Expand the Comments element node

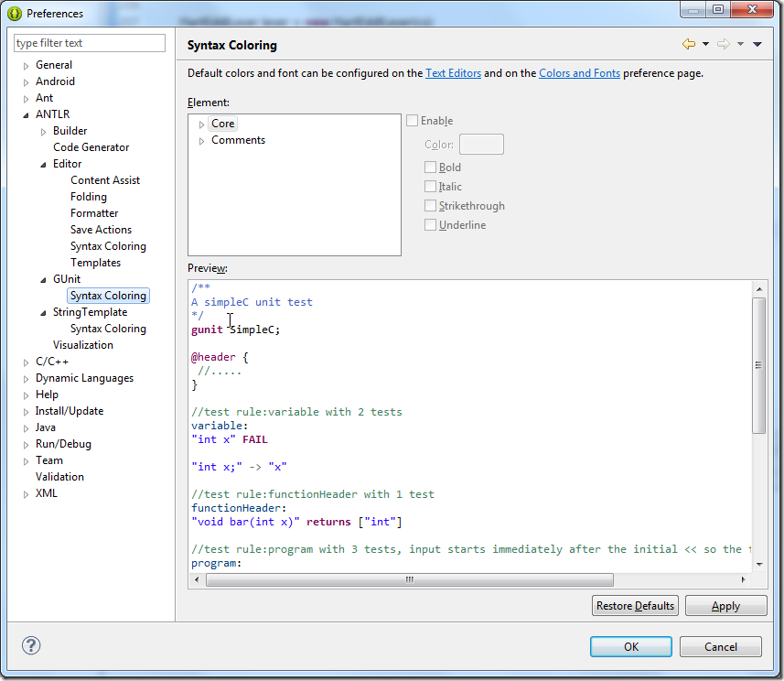click(x=201, y=140)
